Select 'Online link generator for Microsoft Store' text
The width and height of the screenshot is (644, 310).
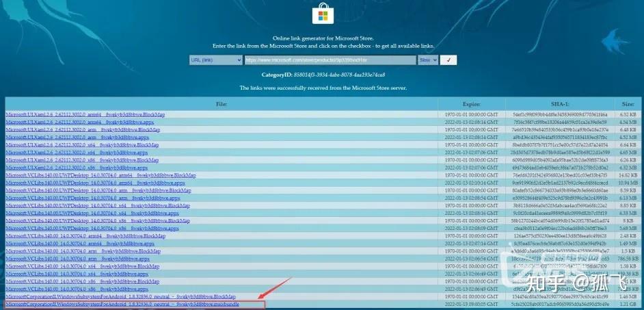click(x=323, y=38)
